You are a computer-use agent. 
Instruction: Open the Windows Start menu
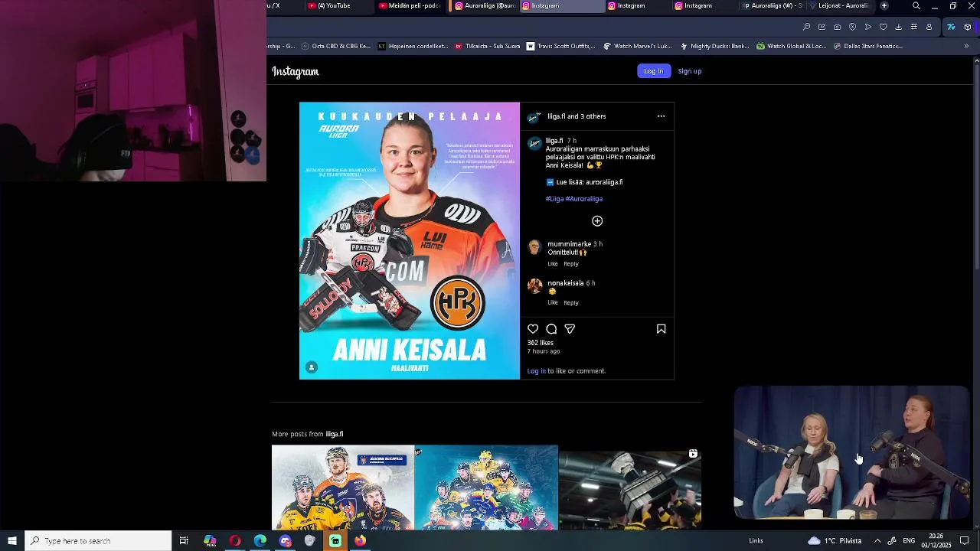tap(12, 541)
